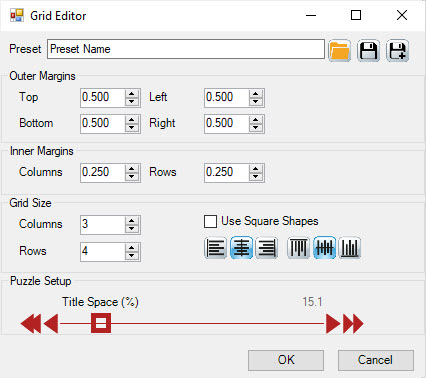This screenshot has width=426, height=378.
Task: Step Title Space slider one notch right
Action: (x=333, y=323)
